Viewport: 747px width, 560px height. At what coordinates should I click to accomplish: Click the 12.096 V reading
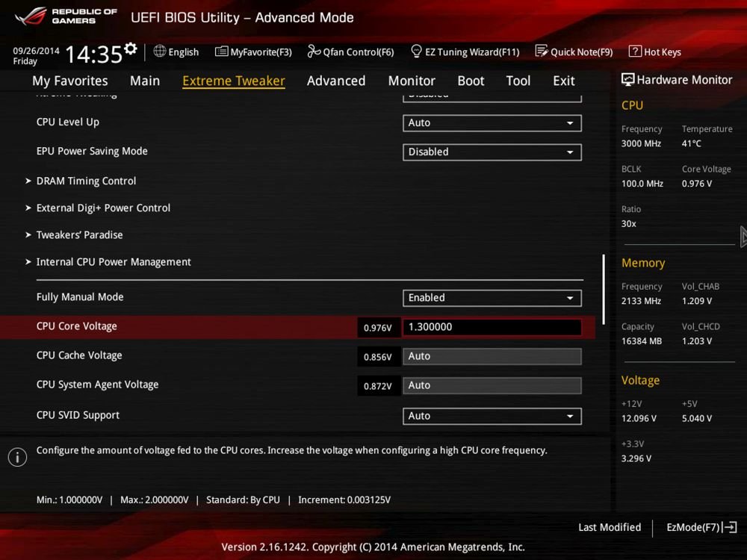(639, 418)
